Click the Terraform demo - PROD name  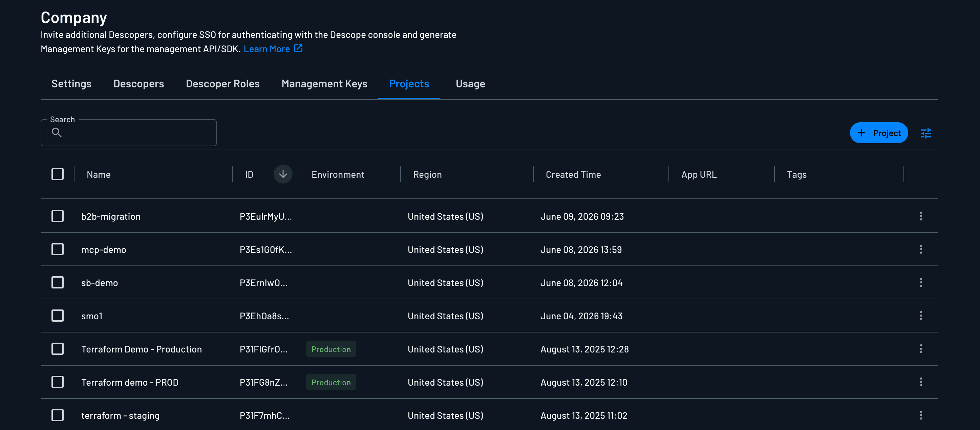[x=130, y=382]
